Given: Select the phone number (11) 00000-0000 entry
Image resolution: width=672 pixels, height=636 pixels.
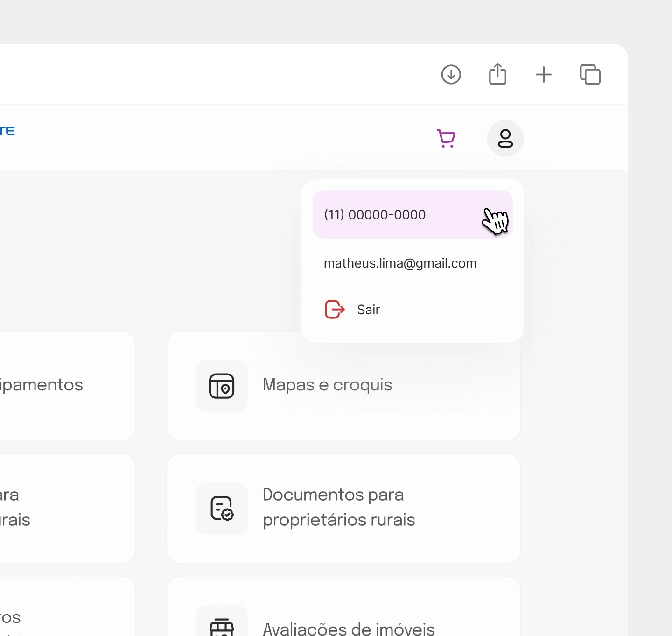Looking at the screenshot, I should (x=413, y=214).
